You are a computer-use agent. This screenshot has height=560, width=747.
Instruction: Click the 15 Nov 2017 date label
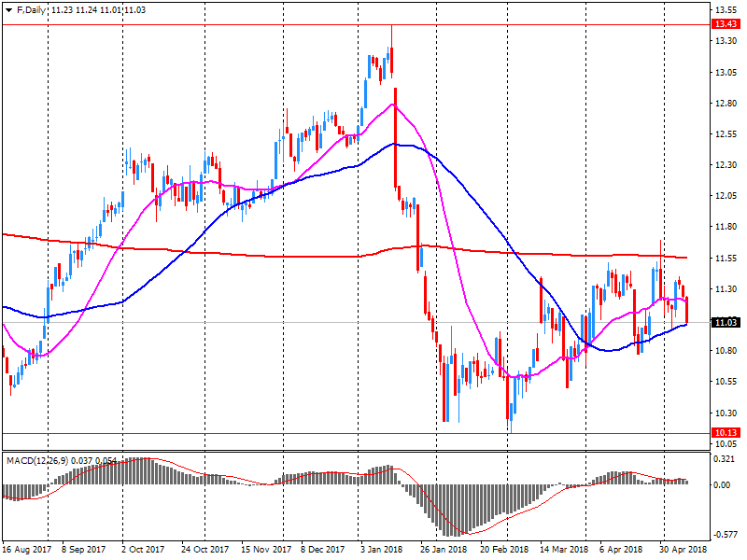coord(266,550)
